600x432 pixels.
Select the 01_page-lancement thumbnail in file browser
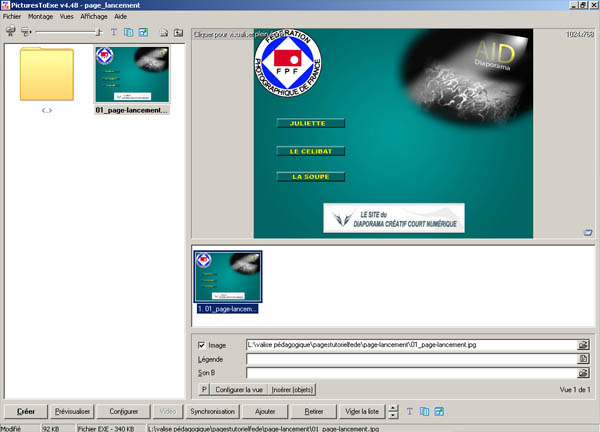[x=132, y=75]
